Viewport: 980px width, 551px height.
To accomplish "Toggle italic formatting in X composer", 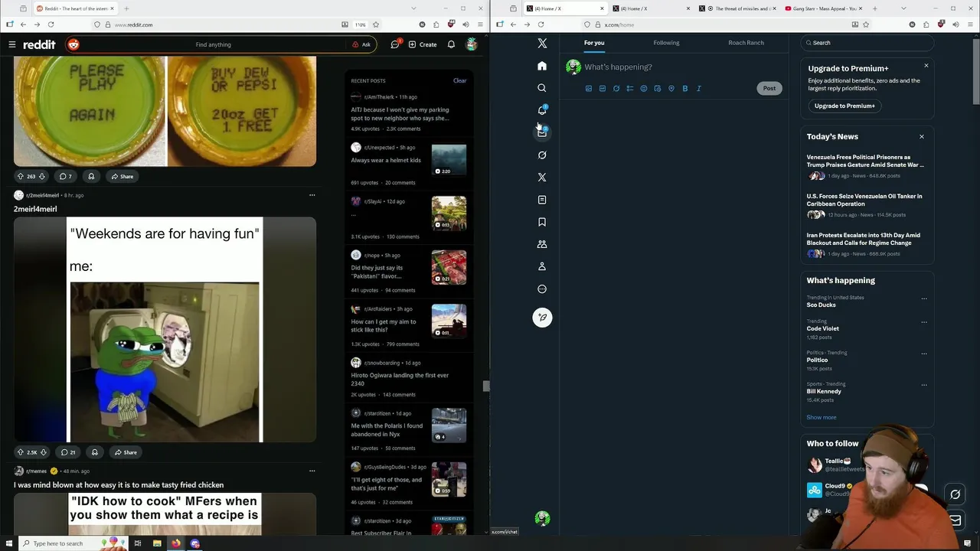I will [x=699, y=89].
